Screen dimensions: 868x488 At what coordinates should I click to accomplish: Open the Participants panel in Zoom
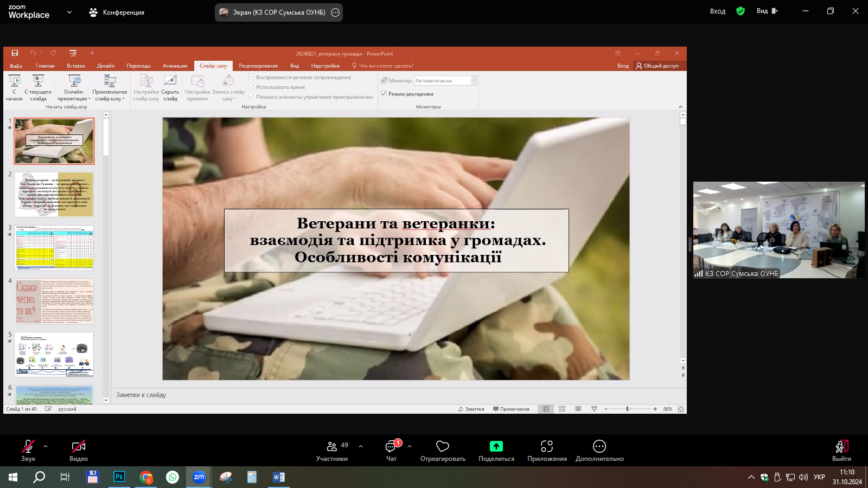pyautogui.click(x=332, y=447)
